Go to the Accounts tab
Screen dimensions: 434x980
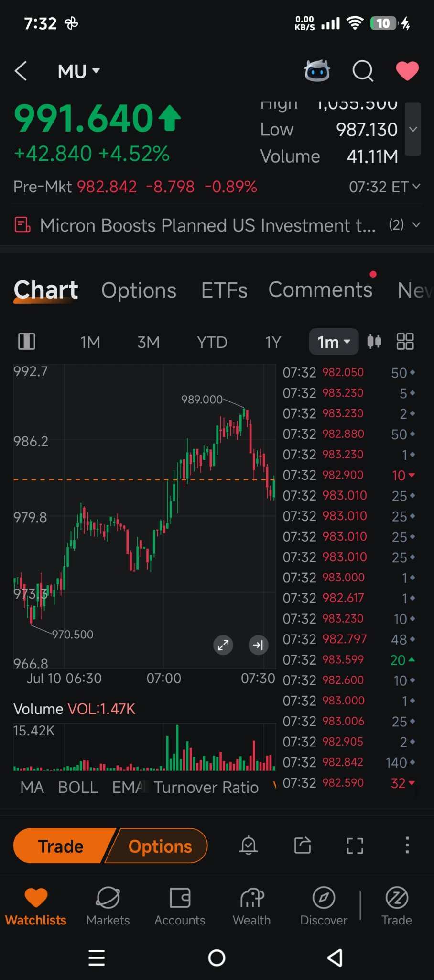click(x=180, y=906)
